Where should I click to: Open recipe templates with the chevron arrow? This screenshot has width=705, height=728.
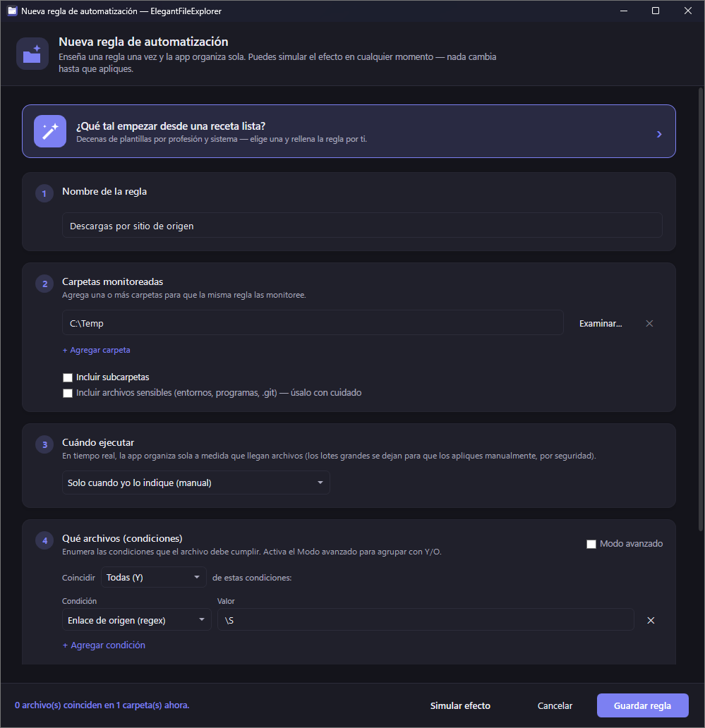659,134
